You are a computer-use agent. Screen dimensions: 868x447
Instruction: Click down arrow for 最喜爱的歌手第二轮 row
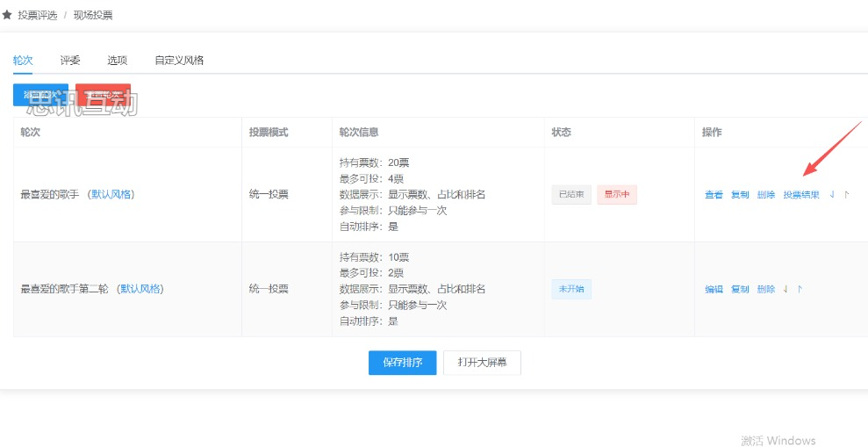pos(786,289)
